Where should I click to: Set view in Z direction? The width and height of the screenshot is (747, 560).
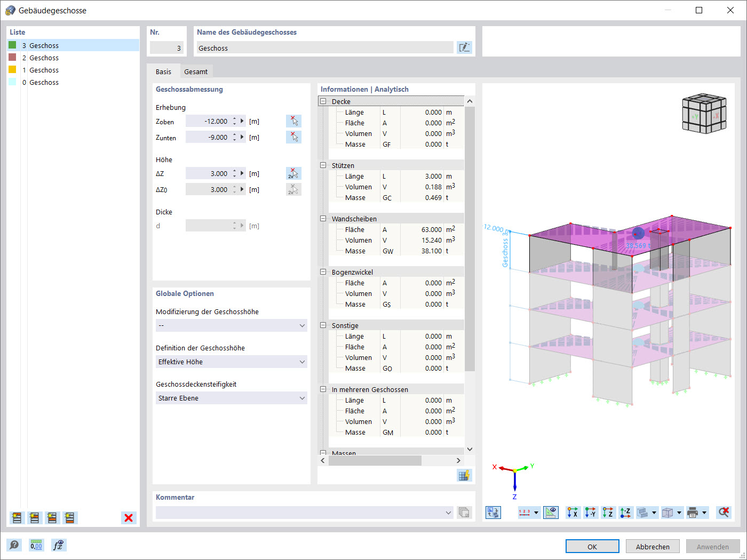pos(608,513)
